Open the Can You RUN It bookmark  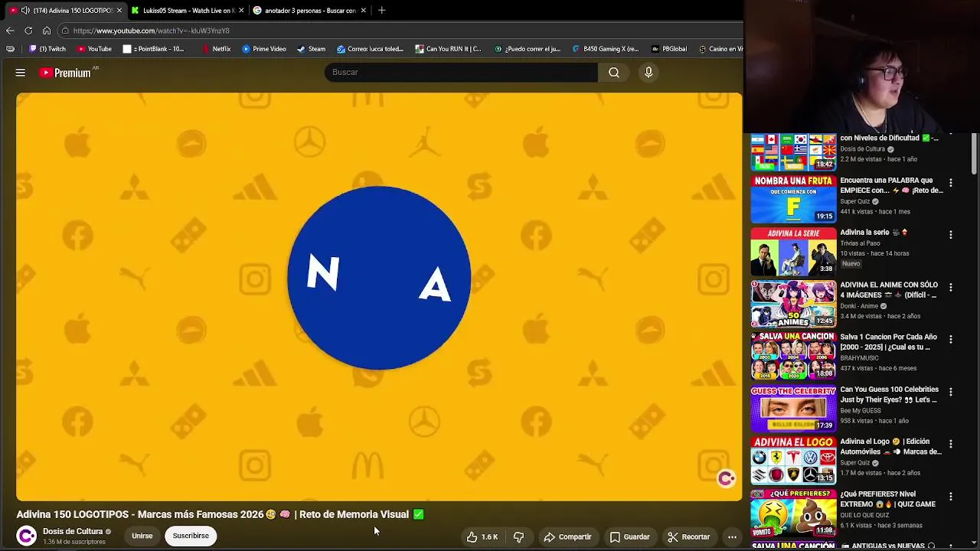(x=449, y=49)
